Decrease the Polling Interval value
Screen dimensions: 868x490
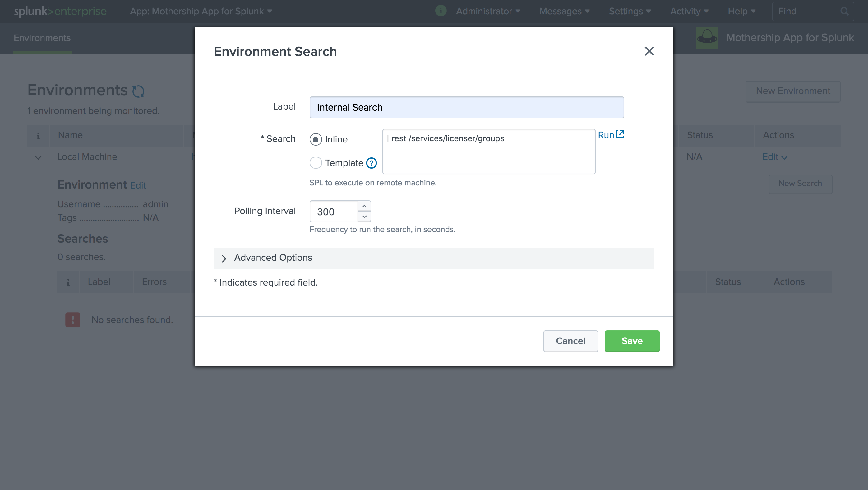coord(364,217)
